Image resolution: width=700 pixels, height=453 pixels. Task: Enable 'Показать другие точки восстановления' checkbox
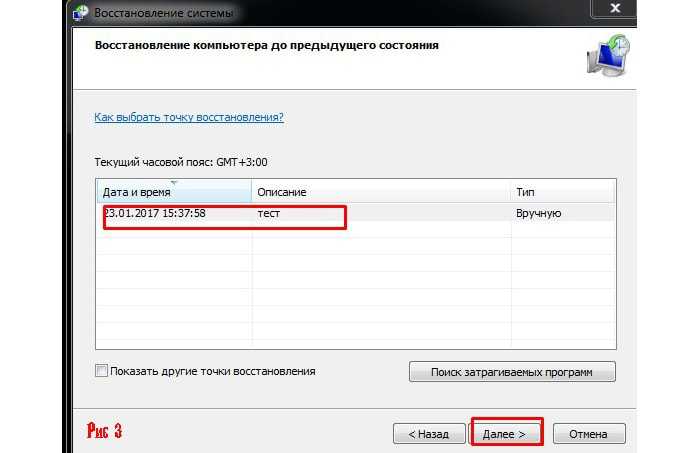(101, 371)
